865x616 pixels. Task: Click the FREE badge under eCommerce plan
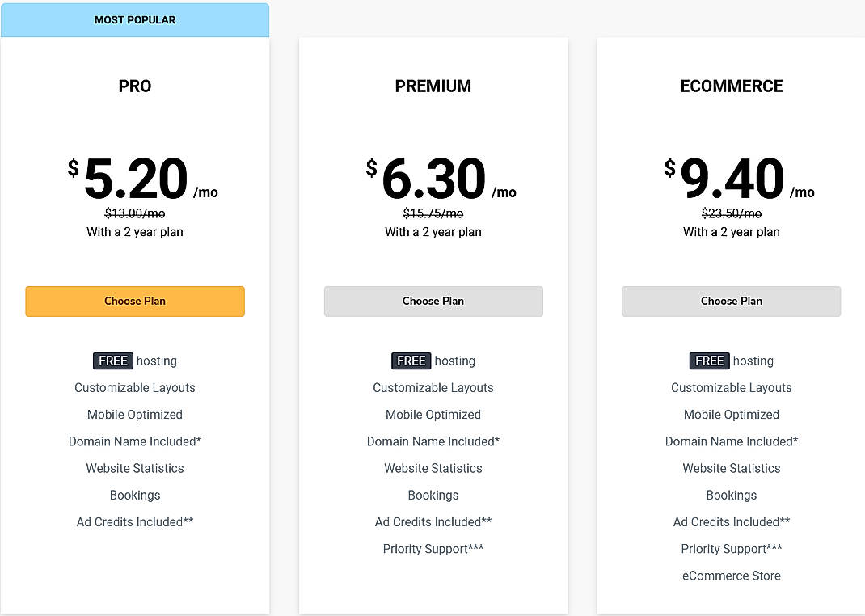point(709,361)
